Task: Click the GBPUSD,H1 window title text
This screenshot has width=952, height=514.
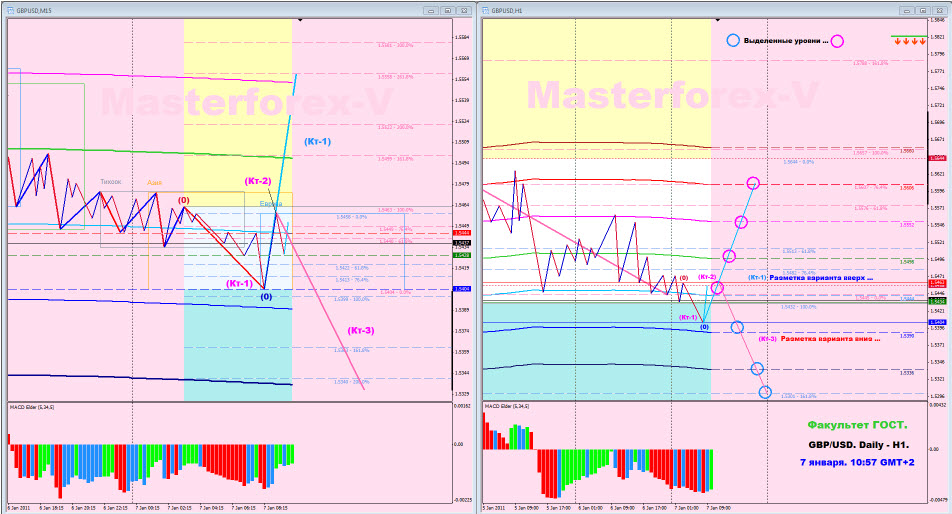Action: pyautogui.click(x=507, y=11)
